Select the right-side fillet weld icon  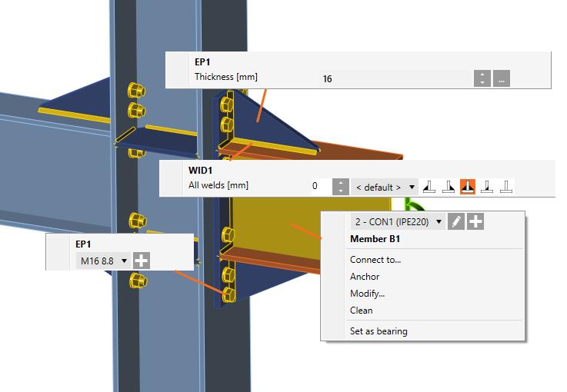pyautogui.click(x=449, y=187)
